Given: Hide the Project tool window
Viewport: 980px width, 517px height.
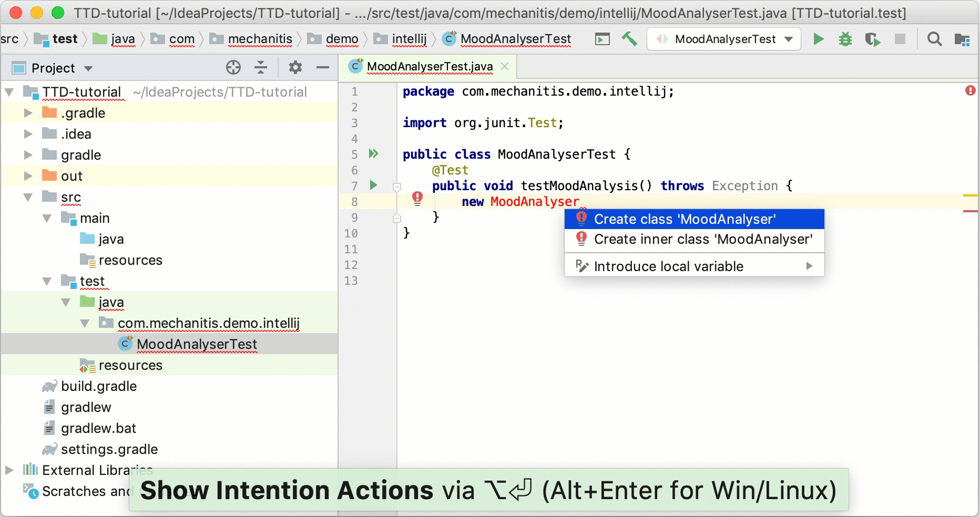Looking at the screenshot, I should (323, 67).
